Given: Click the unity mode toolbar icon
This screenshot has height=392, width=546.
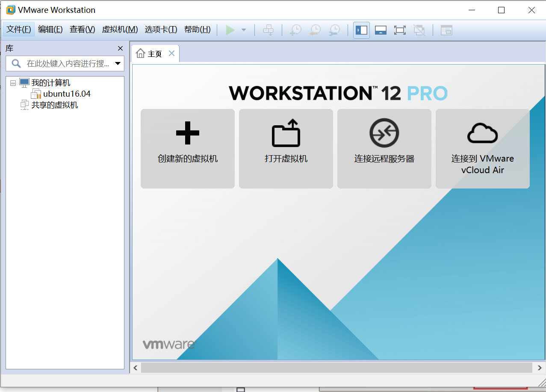Looking at the screenshot, I should 419,30.
